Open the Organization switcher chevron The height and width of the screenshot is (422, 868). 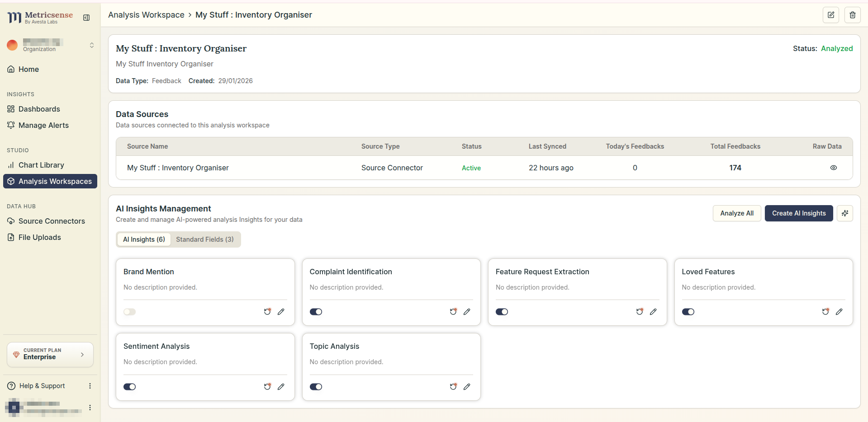coord(92,45)
